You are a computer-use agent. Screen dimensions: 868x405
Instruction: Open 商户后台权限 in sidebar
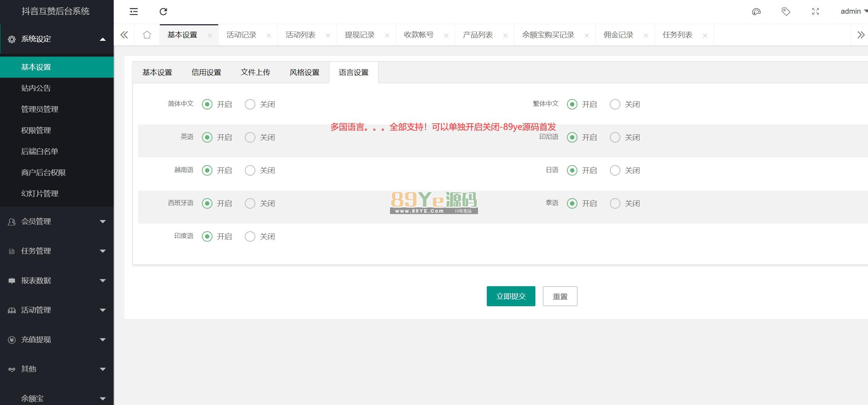click(57, 173)
